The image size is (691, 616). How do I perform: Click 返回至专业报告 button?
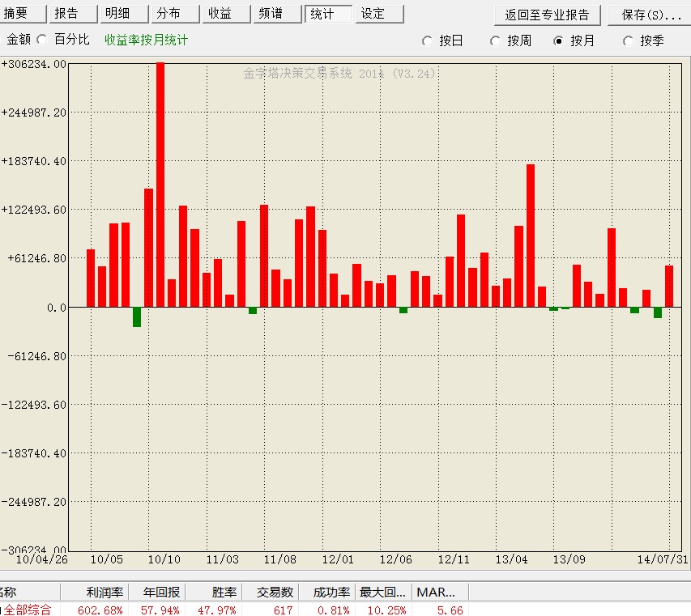(x=547, y=15)
